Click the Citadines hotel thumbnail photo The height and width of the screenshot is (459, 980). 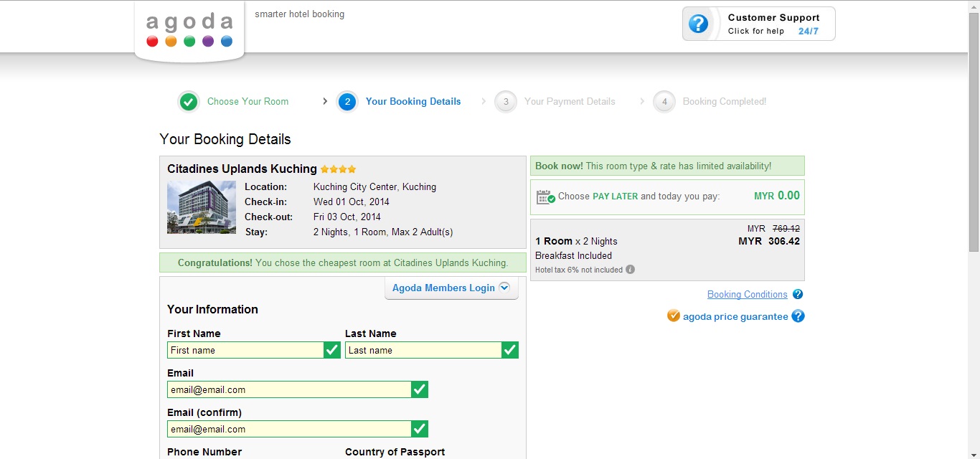click(x=201, y=209)
